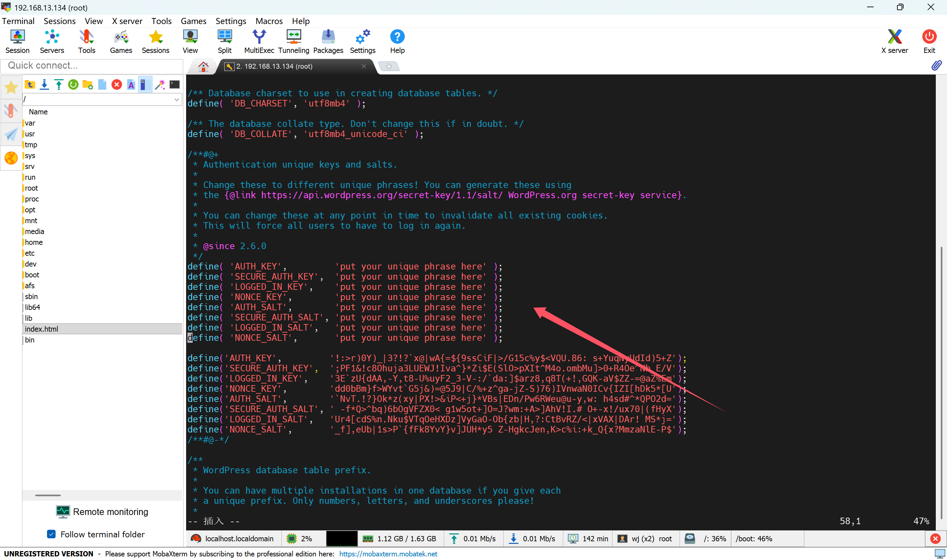Open the Servers toolbar icon
Viewport: 947px width, 560px height.
(x=52, y=41)
